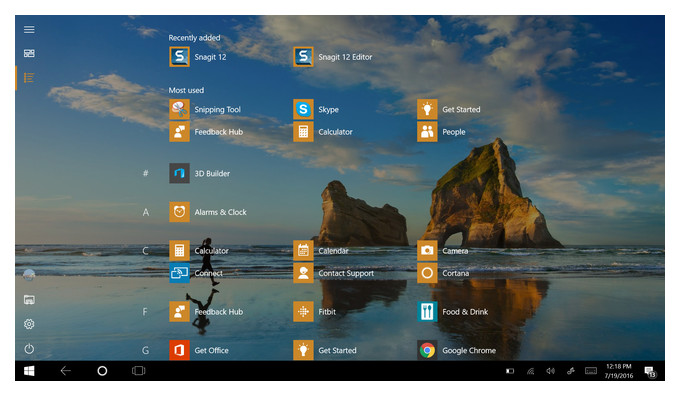Open the user account picture menu

(x=29, y=275)
